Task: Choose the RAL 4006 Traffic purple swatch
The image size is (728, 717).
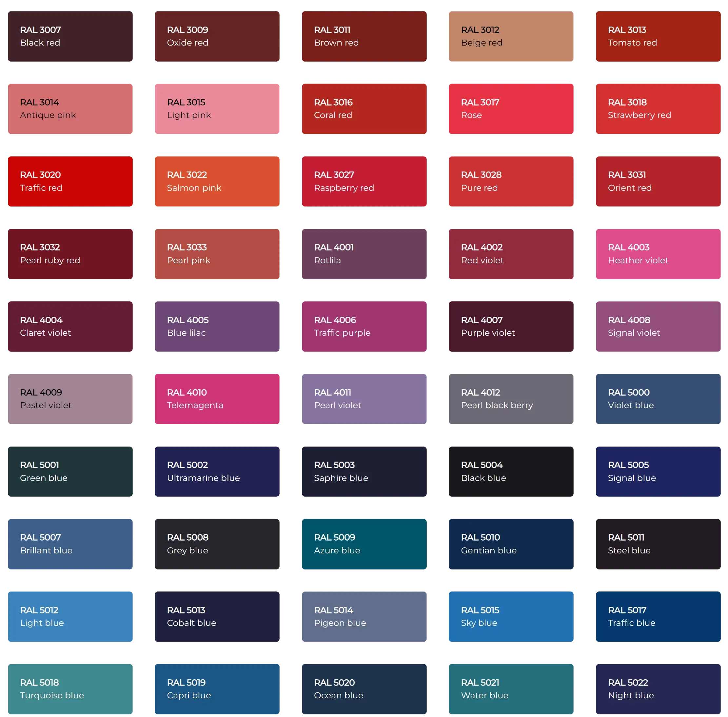Action: pos(364,327)
